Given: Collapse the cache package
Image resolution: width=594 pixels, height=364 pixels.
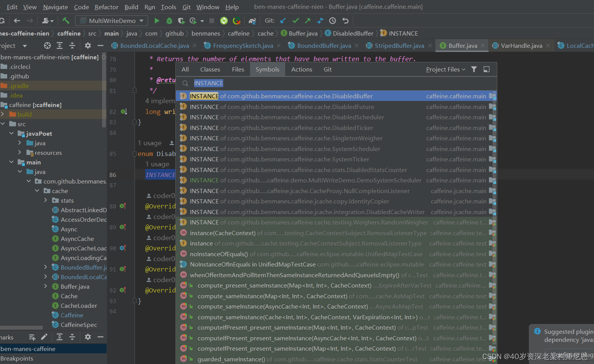Looking at the screenshot, I should click(x=37, y=190).
